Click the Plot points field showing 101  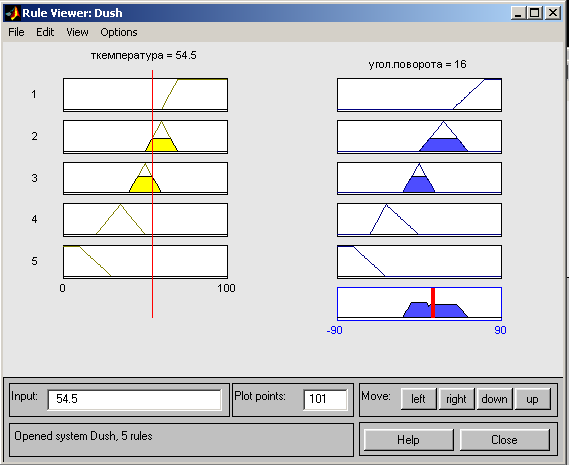[325, 399]
